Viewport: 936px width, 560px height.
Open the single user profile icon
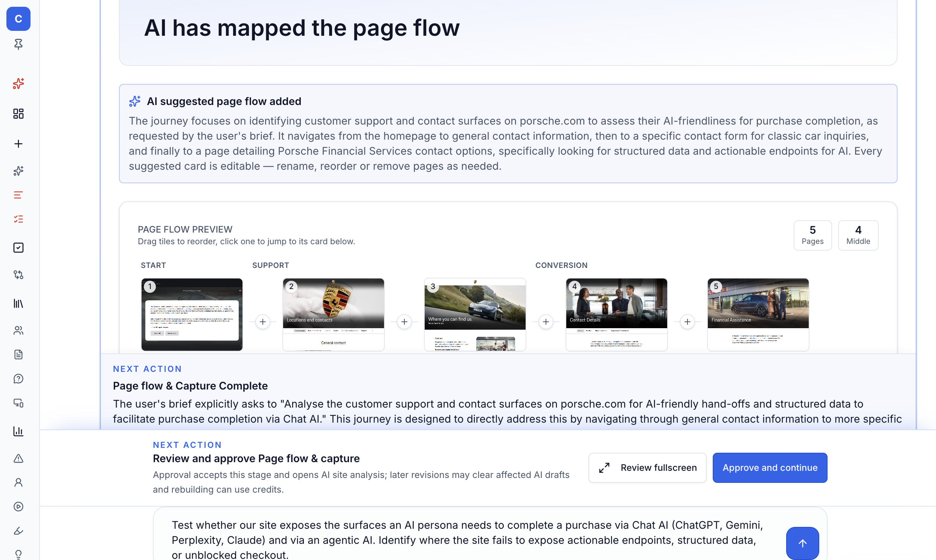[18, 482]
